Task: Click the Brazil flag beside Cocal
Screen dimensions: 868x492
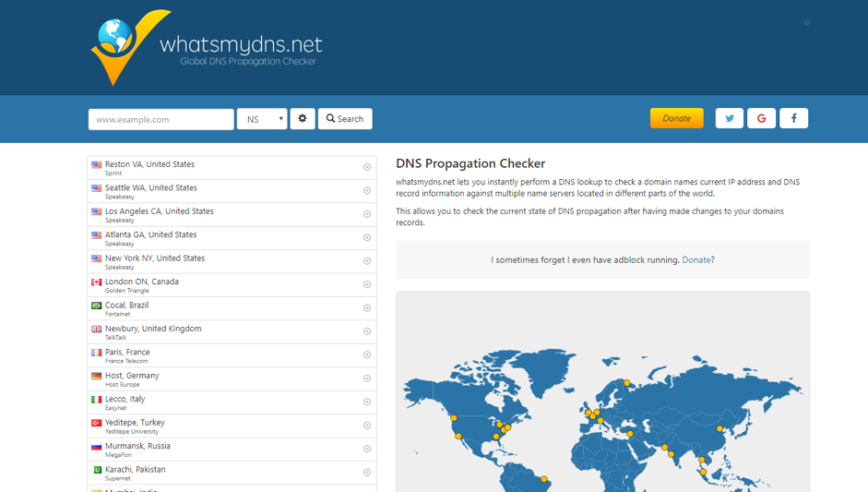Action: 96,306
